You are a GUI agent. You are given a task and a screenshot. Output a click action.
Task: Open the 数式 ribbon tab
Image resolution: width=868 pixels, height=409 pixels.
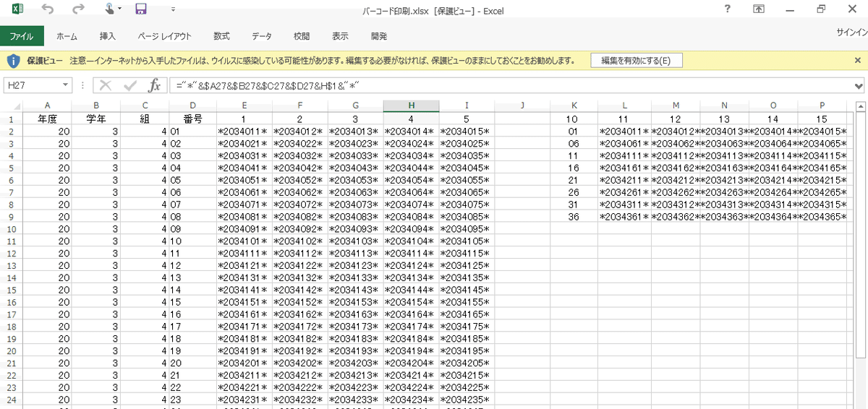[x=221, y=36]
